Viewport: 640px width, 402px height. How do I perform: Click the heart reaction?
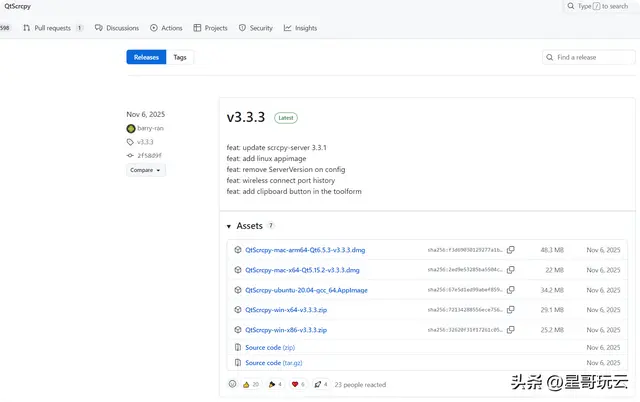[x=298, y=384]
